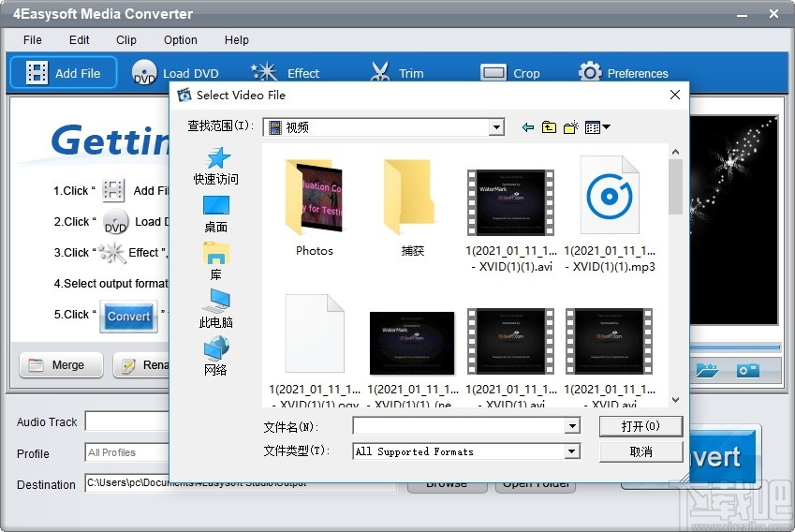Open the All Profiles profile dropdown
This screenshot has height=532, width=795.
coord(126,452)
